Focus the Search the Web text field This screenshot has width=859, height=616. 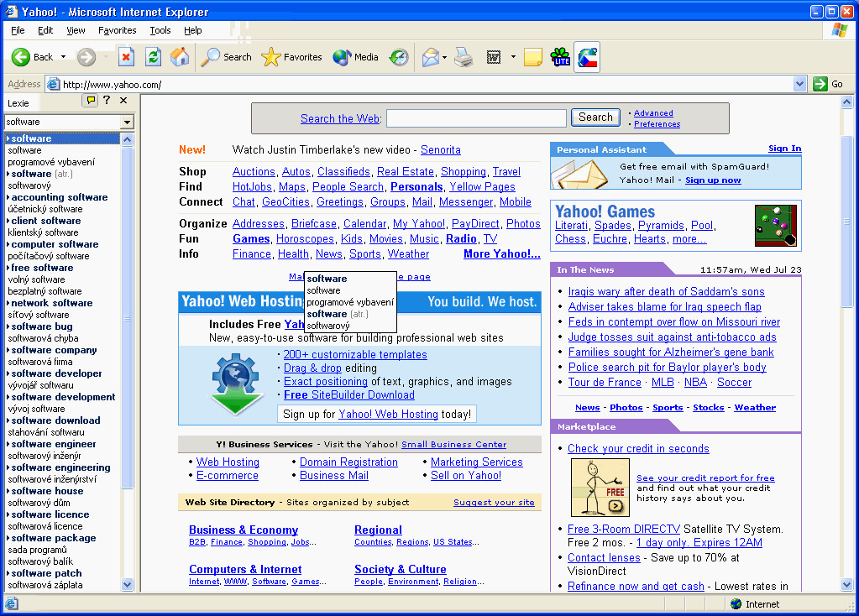[476, 118]
